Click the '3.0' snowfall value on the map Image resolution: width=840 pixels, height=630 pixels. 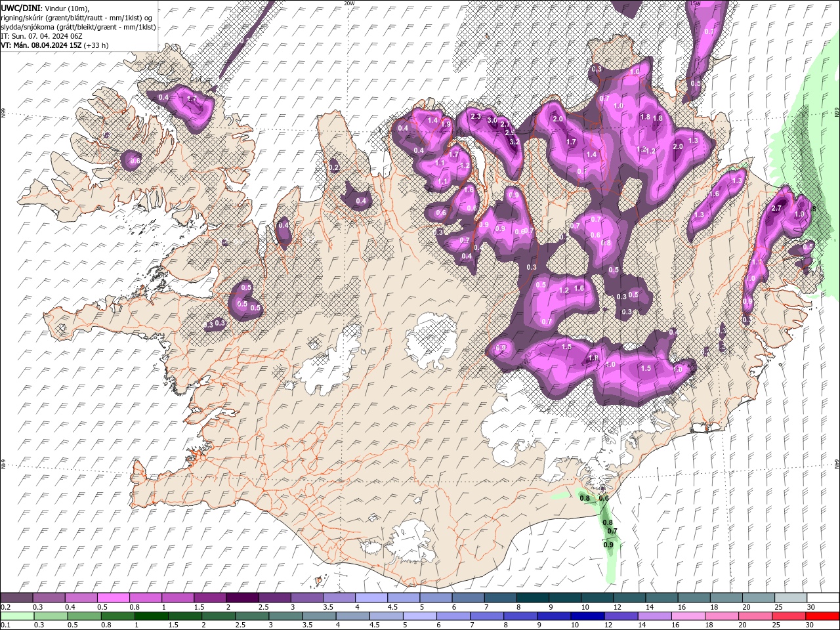(x=492, y=120)
